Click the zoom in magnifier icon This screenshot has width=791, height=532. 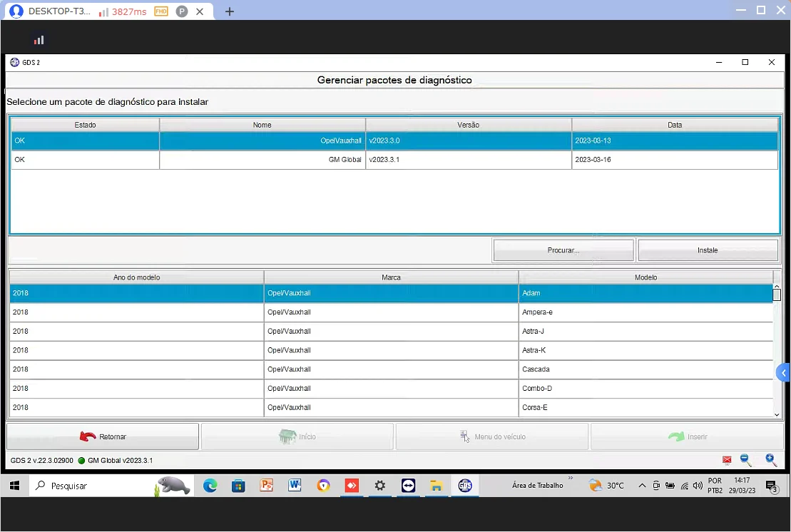click(x=771, y=460)
